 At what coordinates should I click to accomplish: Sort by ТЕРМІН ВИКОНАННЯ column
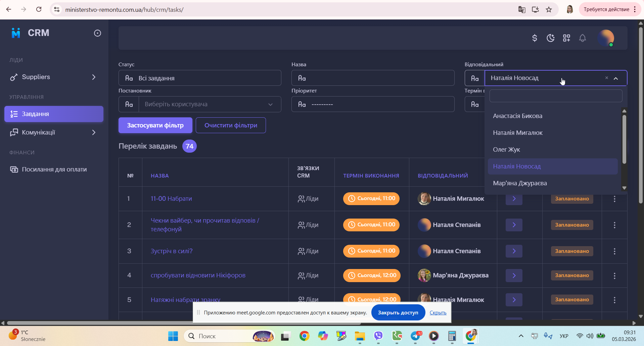[371, 176]
